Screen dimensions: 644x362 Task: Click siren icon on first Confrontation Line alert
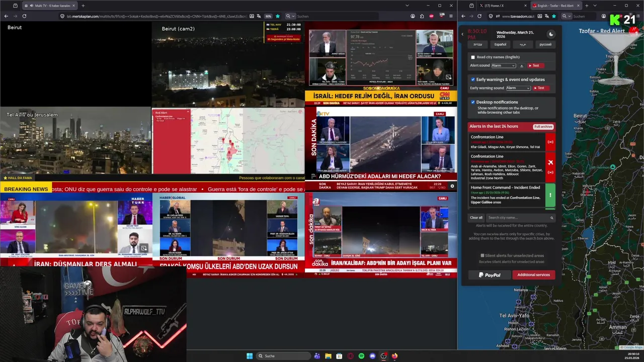click(550, 142)
